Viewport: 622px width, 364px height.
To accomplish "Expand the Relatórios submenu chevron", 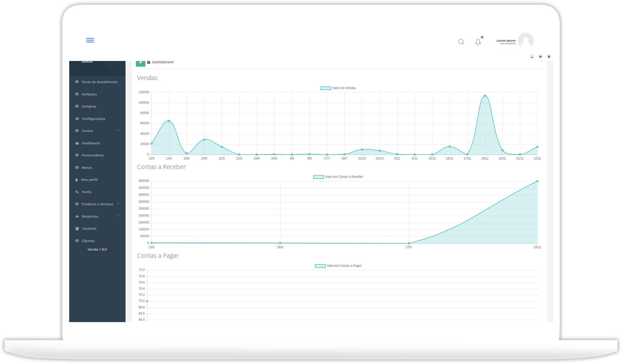I will click(118, 216).
